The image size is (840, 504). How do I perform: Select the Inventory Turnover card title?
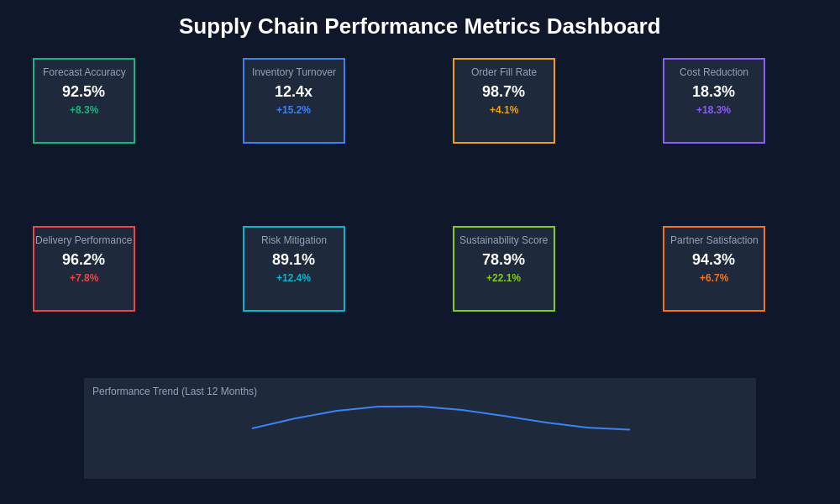294,72
